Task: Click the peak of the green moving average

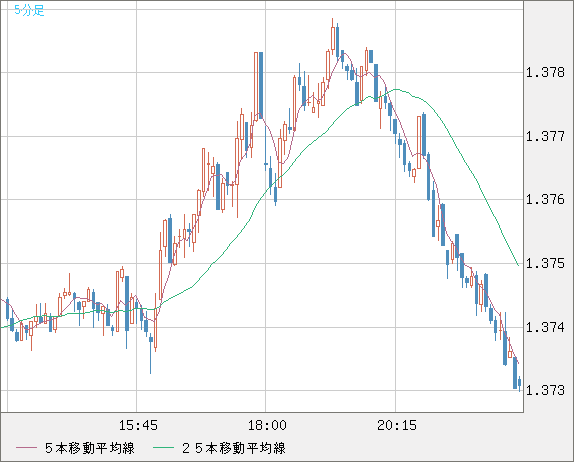Action: pyautogui.click(x=396, y=89)
